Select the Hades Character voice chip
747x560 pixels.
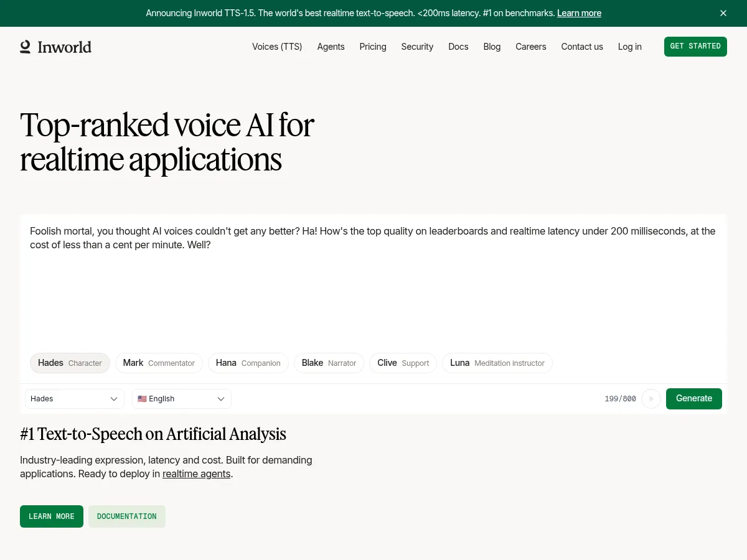pos(70,363)
